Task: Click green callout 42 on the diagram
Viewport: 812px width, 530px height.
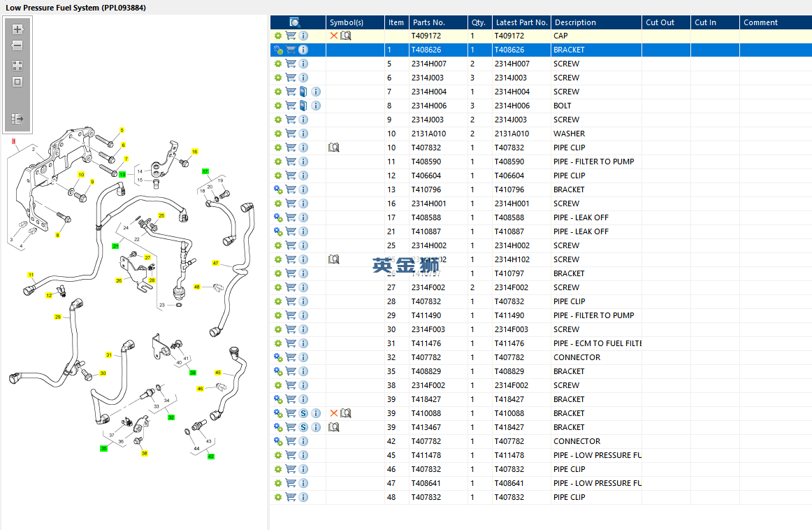Action: click(x=211, y=457)
